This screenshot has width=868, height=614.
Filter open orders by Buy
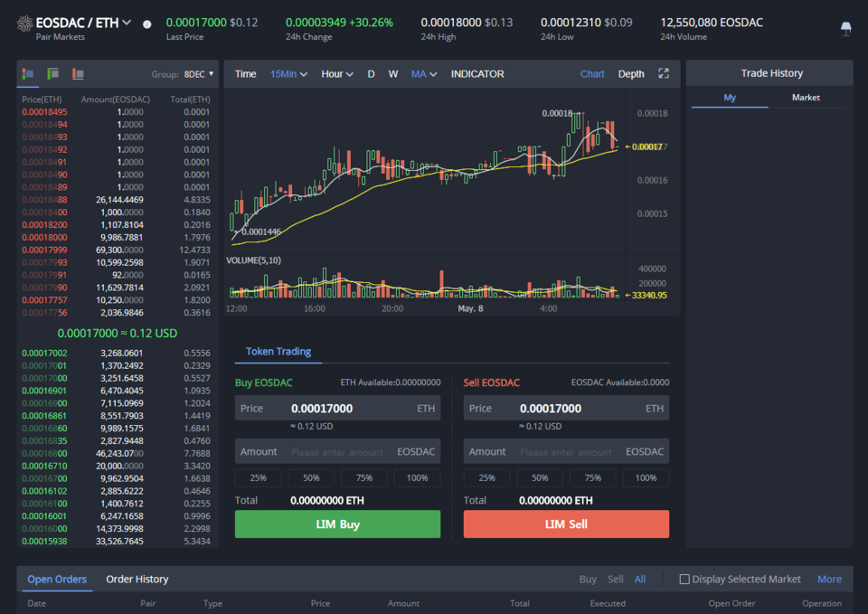(588, 579)
